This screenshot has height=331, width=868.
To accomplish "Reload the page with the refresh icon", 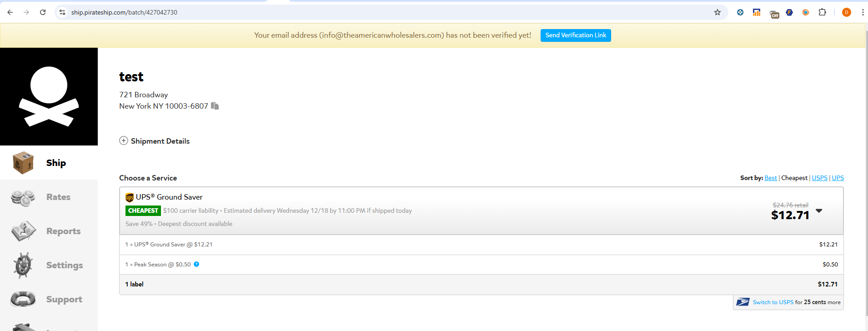I will pyautogui.click(x=43, y=12).
